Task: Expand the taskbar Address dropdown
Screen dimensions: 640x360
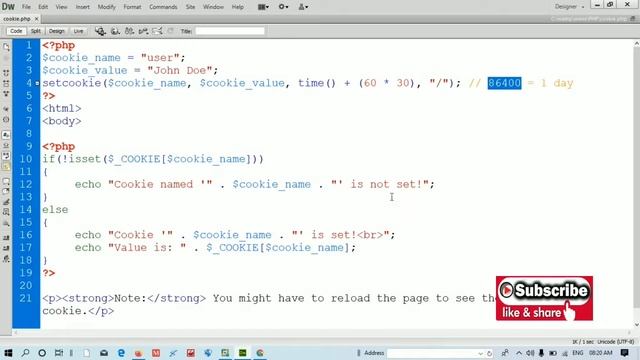Action: pos(480,353)
